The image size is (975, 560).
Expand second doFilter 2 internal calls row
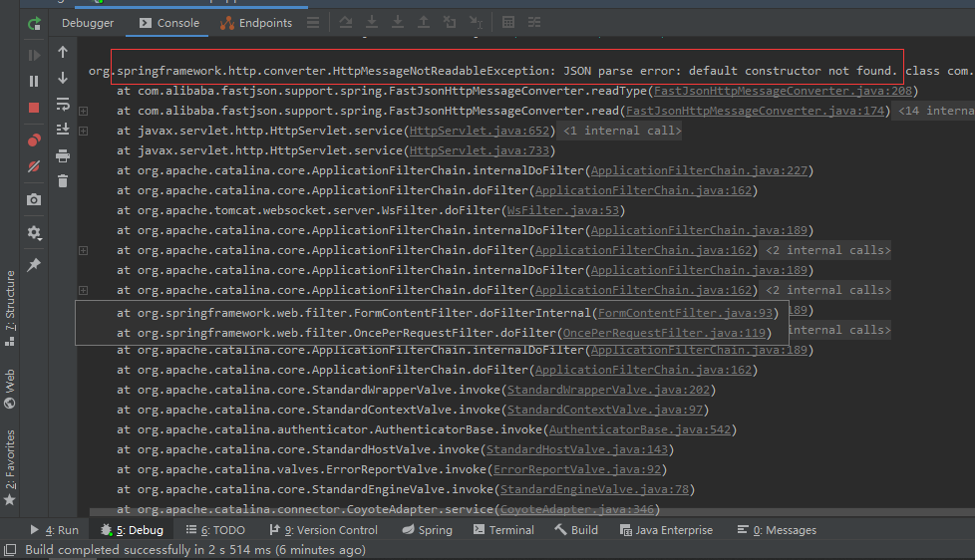(84, 290)
